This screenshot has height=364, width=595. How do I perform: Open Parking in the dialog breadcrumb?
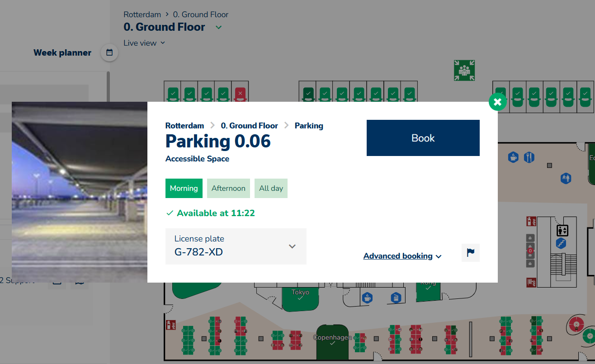click(309, 126)
